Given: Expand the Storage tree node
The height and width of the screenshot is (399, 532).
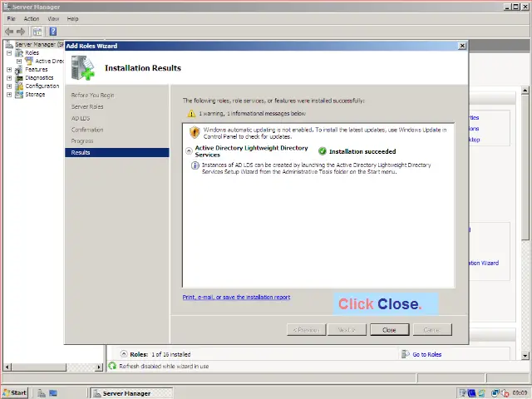Looking at the screenshot, I should [x=9, y=94].
